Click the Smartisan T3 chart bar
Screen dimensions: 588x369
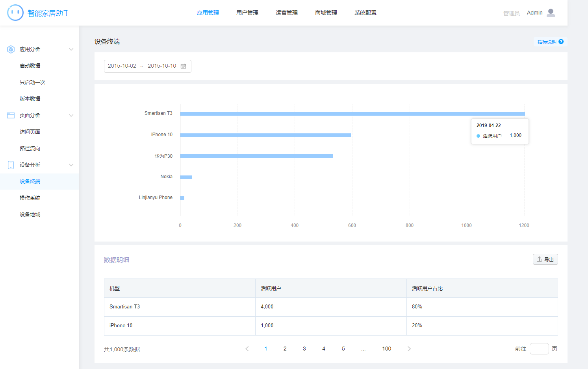(x=352, y=114)
